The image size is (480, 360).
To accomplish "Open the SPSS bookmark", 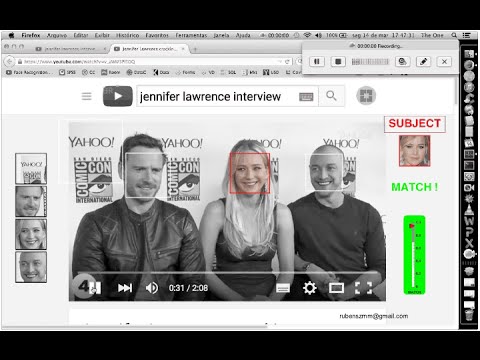I will coord(67,72).
